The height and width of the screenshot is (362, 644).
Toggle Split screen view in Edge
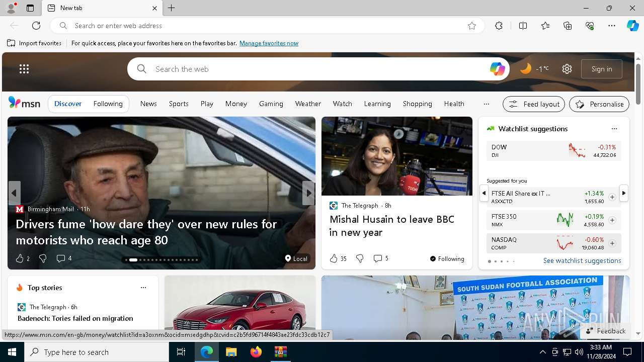[523, 26]
